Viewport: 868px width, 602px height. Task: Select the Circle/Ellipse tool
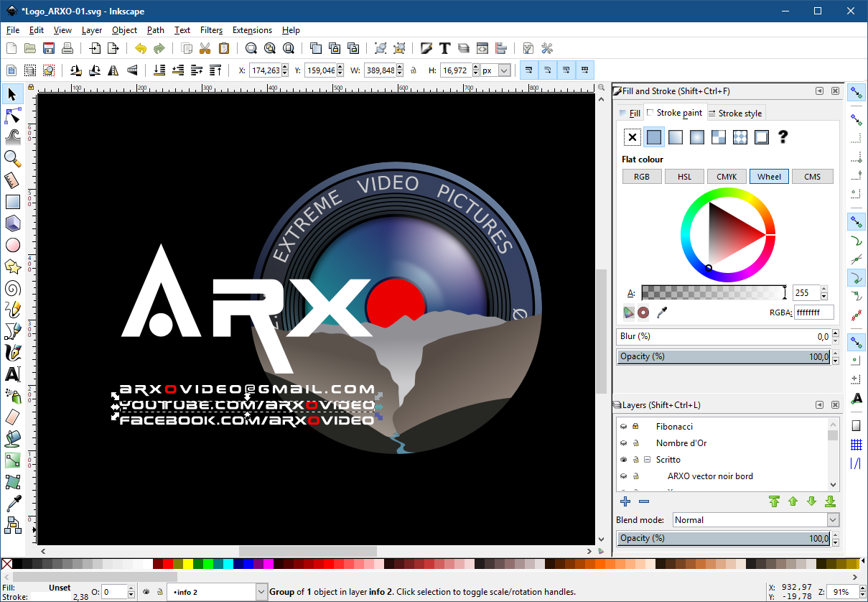point(12,245)
